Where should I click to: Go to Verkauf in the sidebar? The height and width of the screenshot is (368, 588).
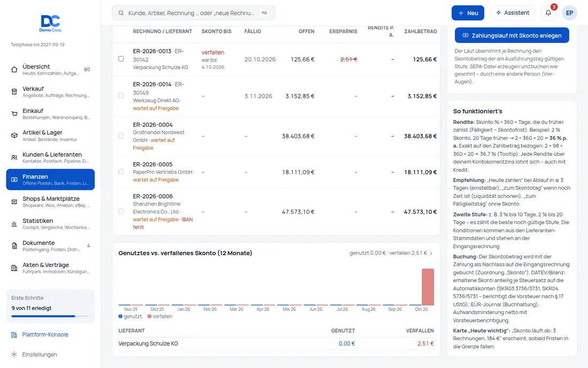[x=50, y=91]
